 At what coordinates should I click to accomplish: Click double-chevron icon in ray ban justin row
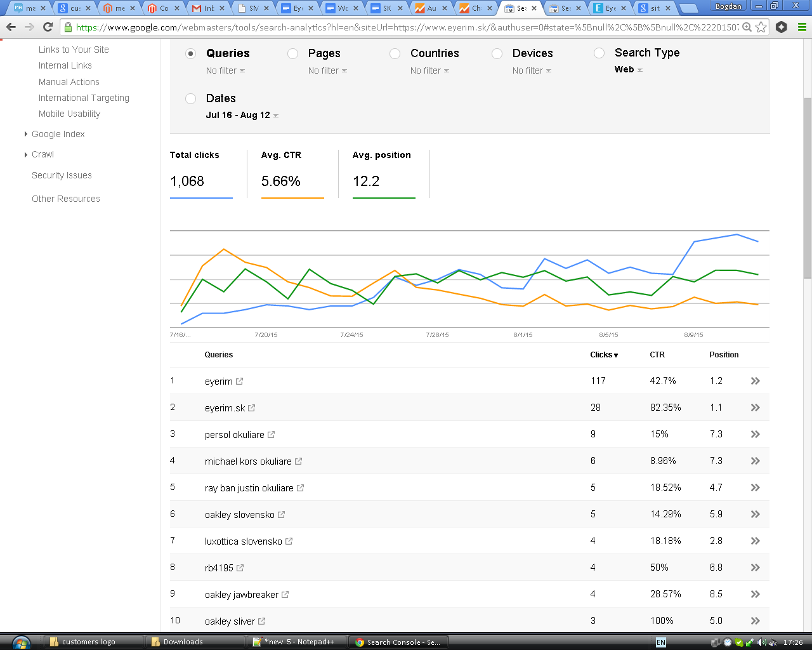pos(755,487)
